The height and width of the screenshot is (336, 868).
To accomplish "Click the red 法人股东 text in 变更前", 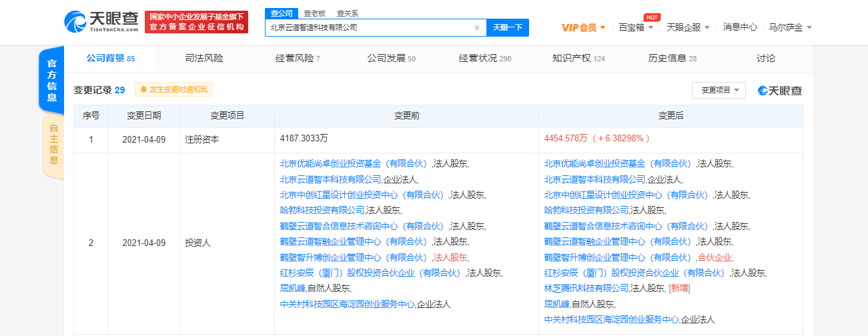I will click(451, 257).
